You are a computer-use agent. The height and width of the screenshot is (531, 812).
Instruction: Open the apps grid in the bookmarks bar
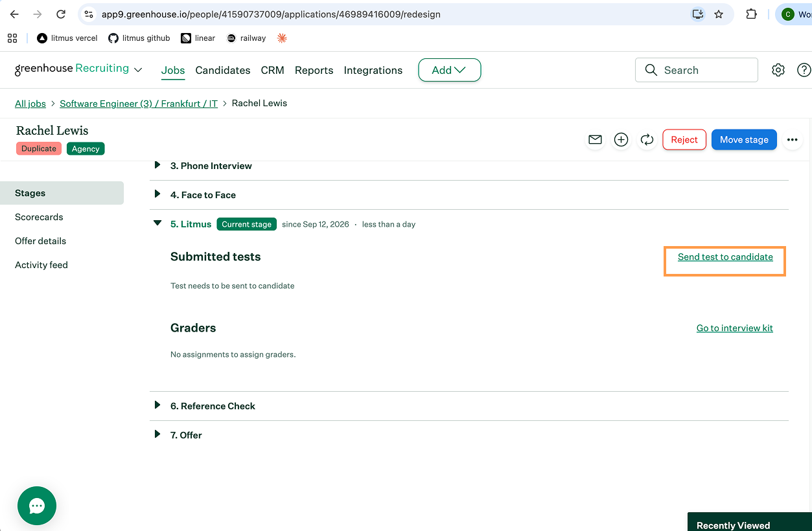click(x=12, y=38)
